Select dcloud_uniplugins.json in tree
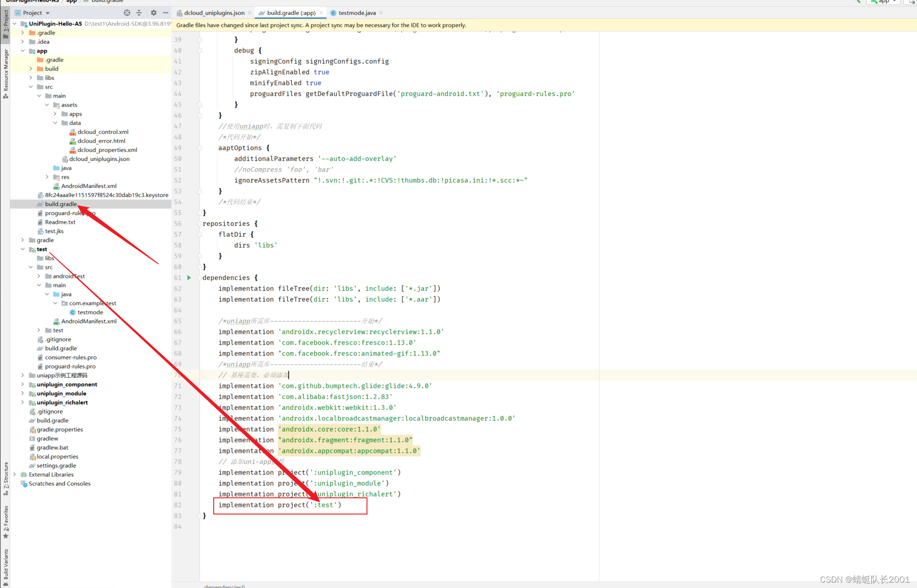Viewport: 917px width, 588px height. (x=99, y=159)
